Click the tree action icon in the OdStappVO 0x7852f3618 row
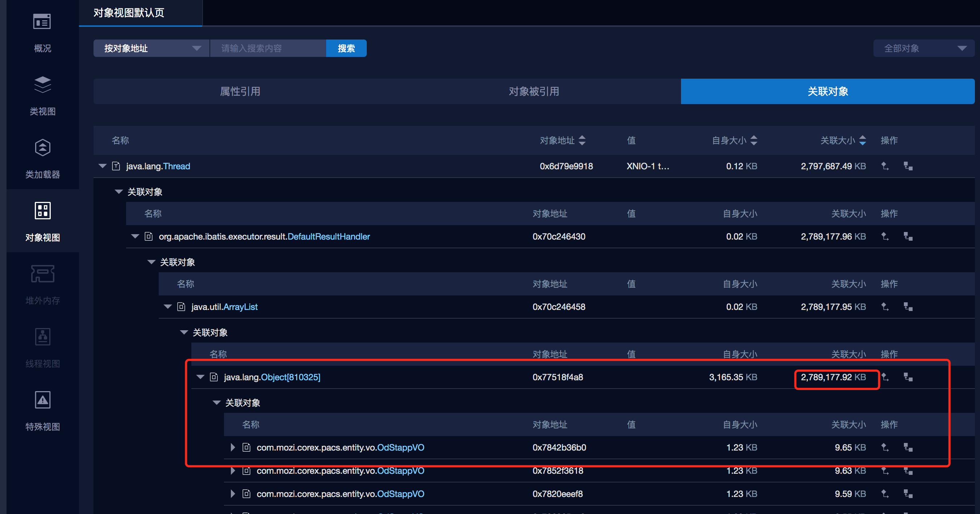Viewport: 980px width, 514px height. click(908, 471)
